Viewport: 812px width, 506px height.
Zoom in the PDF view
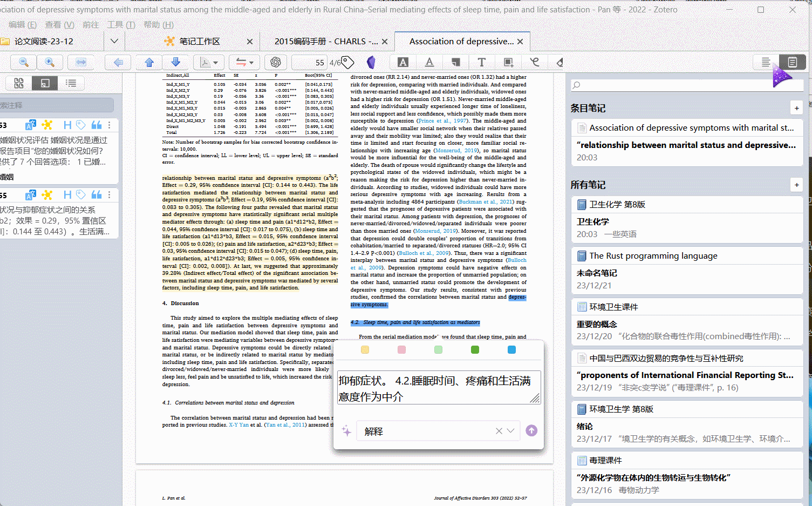tap(50, 62)
